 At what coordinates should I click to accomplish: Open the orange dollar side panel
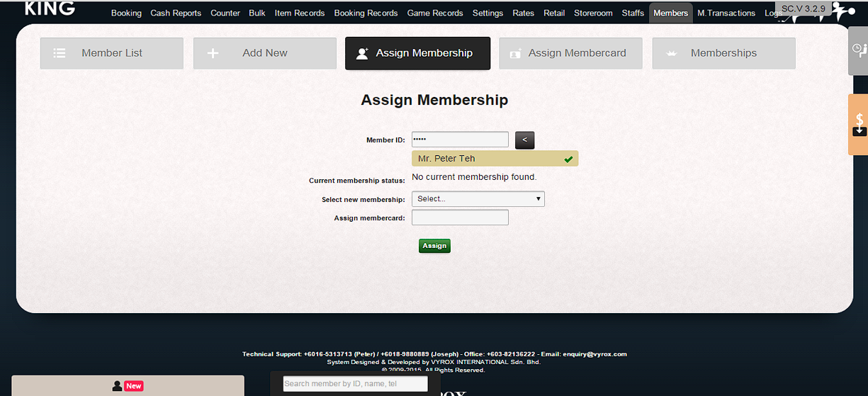click(x=858, y=125)
